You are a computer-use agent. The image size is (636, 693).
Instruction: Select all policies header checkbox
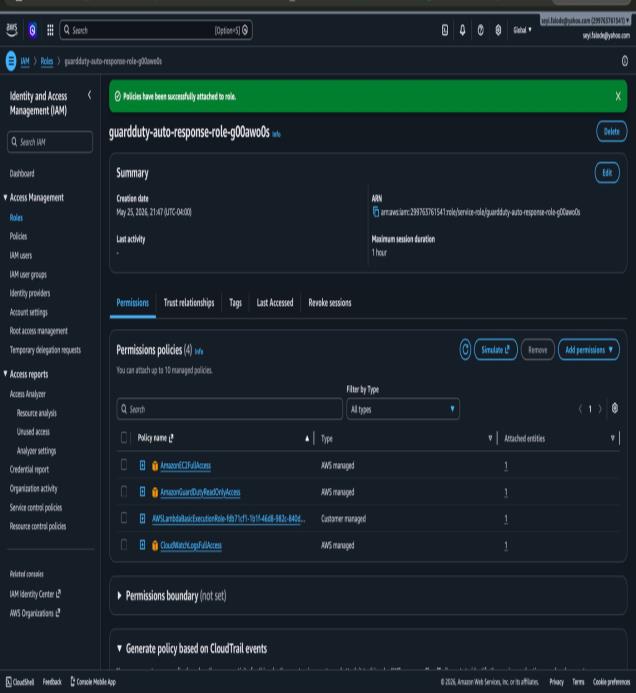[x=124, y=438]
